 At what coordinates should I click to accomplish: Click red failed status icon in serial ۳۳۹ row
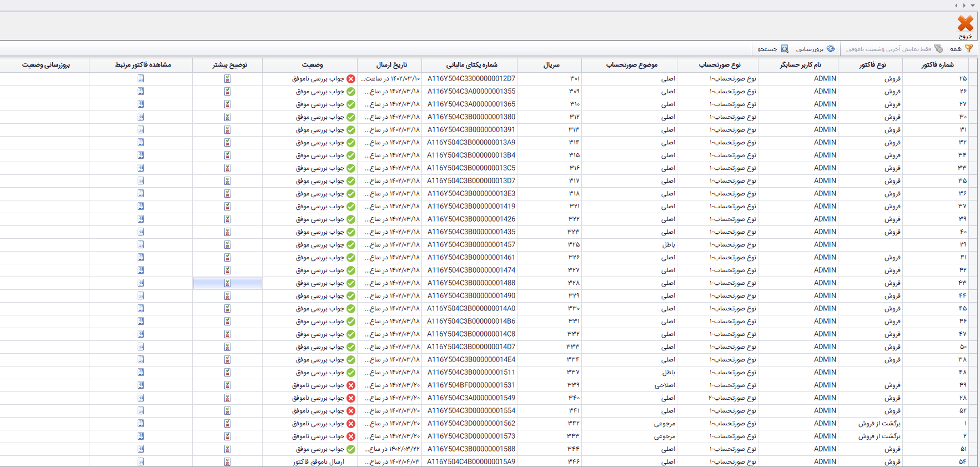pyautogui.click(x=351, y=385)
